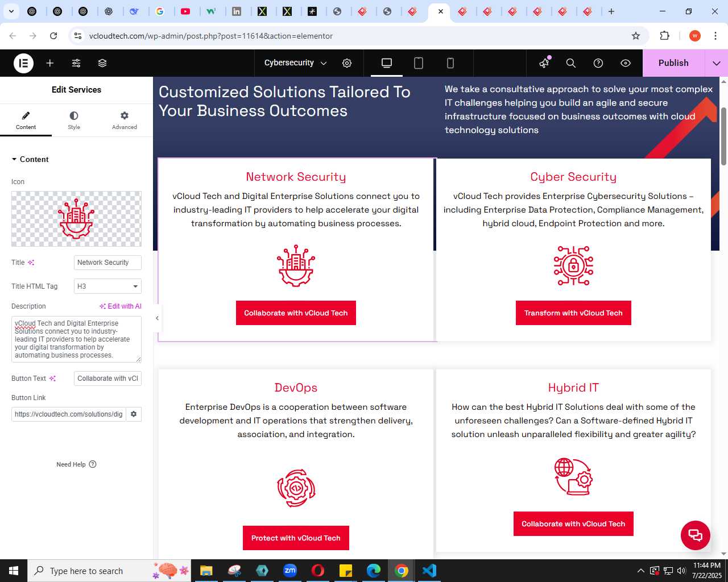This screenshot has height=582, width=728.
Task: Open the Need Help link
Action: (76, 464)
